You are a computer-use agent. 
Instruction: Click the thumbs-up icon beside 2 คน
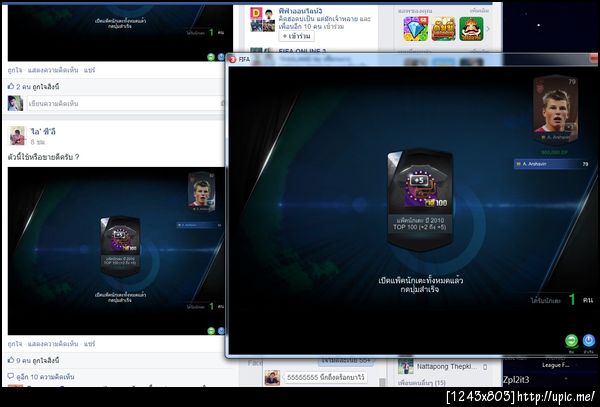(x=11, y=86)
